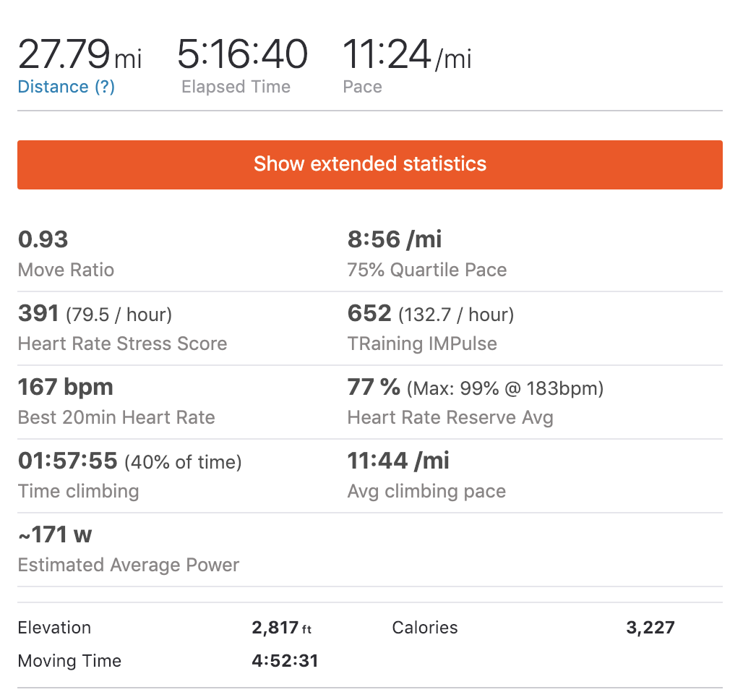This screenshot has height=700, width=743.
Task: Click the Heart Rate Stress Score label
Action: click(122, 344)
